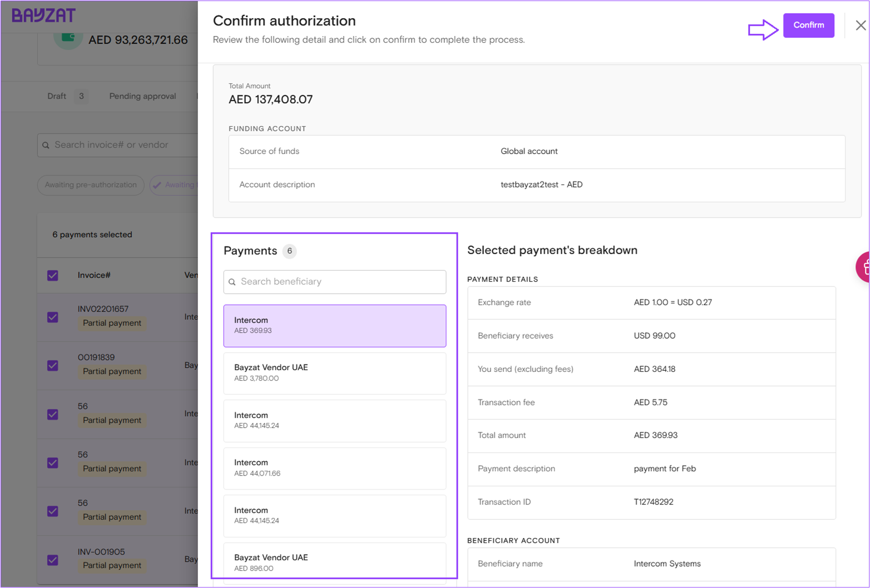The width and height of the screenshot is (870, 588).
Task: Toggle the select-all Invoice# header checkbox
Action: click(x=53, y=276)
